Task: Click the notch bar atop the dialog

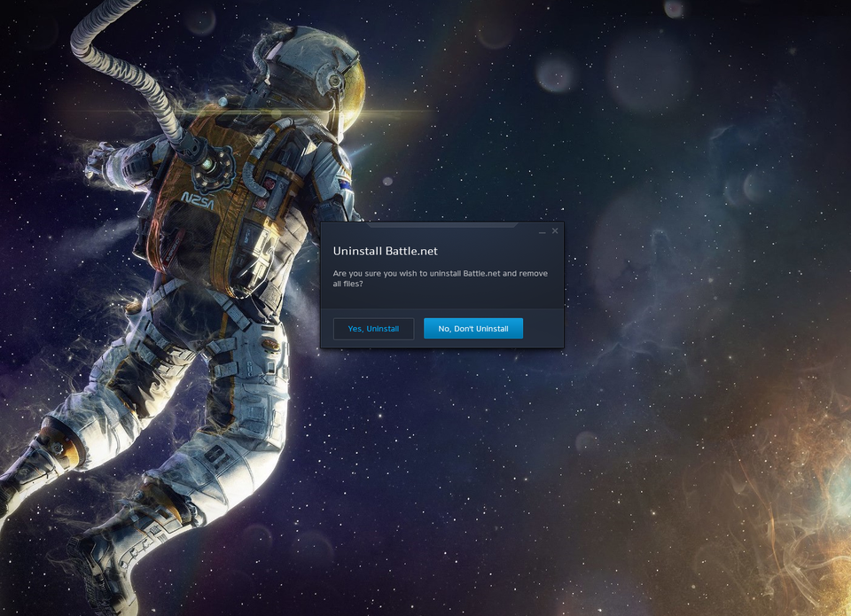Action: (441, 225)
